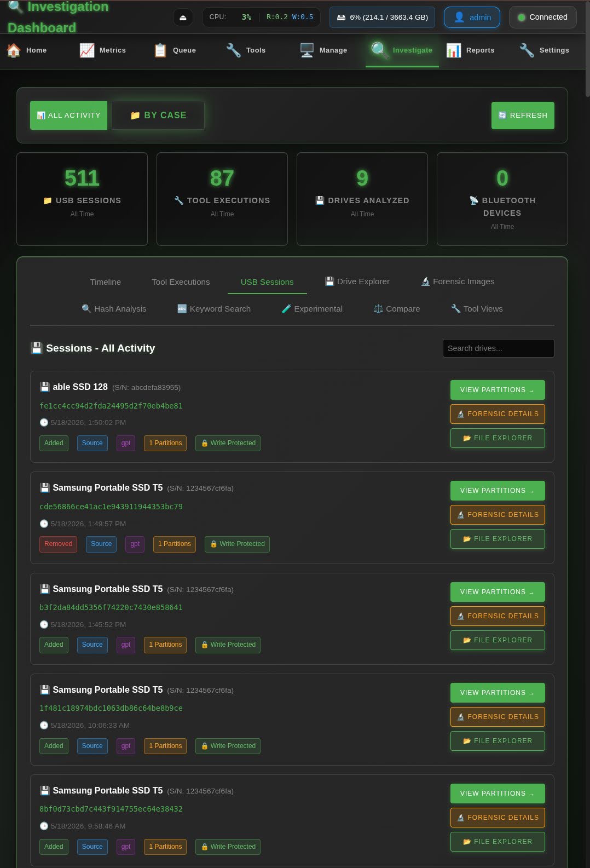Click the Settings wrench icon
This screenshot has height=868, width=590.
527,50
